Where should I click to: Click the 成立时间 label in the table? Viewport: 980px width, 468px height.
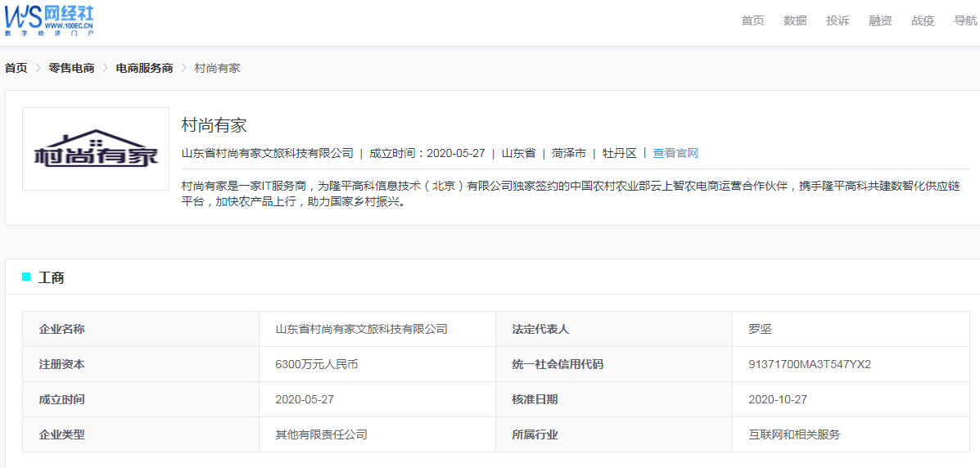pyautogui.click(x=141, y=399)
